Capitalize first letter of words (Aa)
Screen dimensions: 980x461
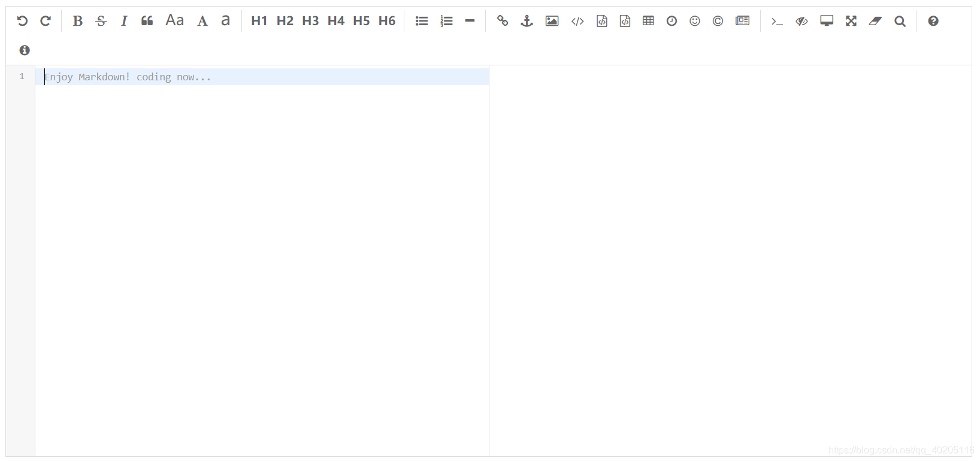pos(174,20)
